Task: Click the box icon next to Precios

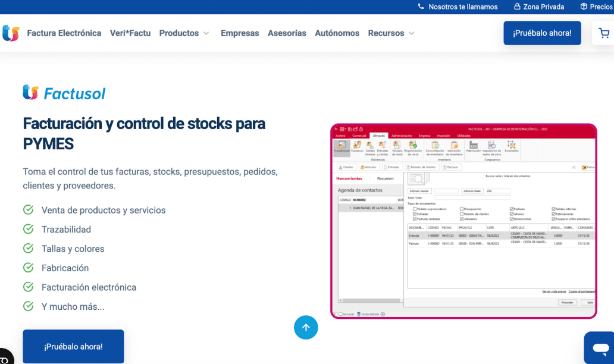Action: tap(584, 7)
